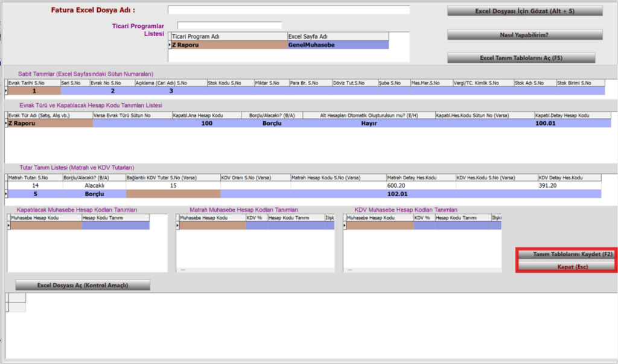Select the Hayır cell for auto sub-accounts
Screen dimensions: 618x364
tap(369, 123)
